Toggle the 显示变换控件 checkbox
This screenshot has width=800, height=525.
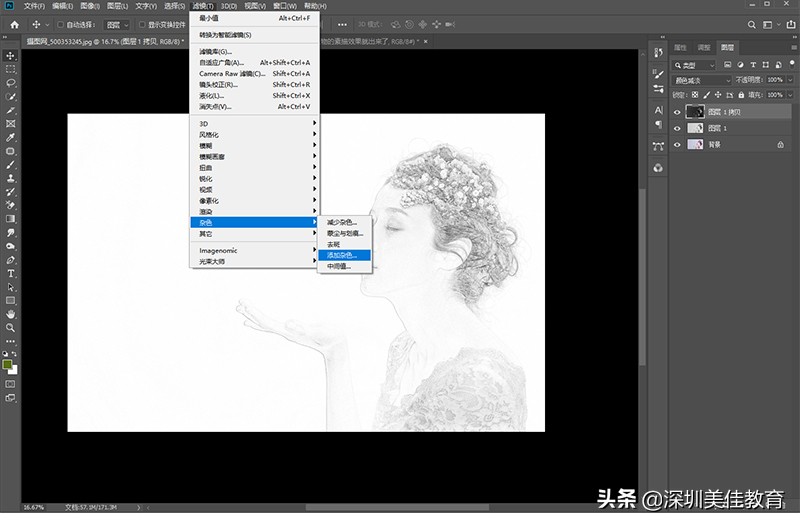(142, 24)
